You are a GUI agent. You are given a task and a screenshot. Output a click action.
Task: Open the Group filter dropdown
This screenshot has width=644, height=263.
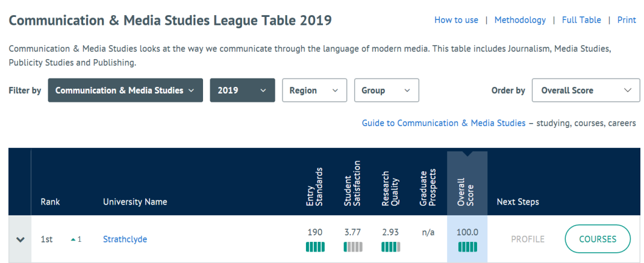click(386, 90)
